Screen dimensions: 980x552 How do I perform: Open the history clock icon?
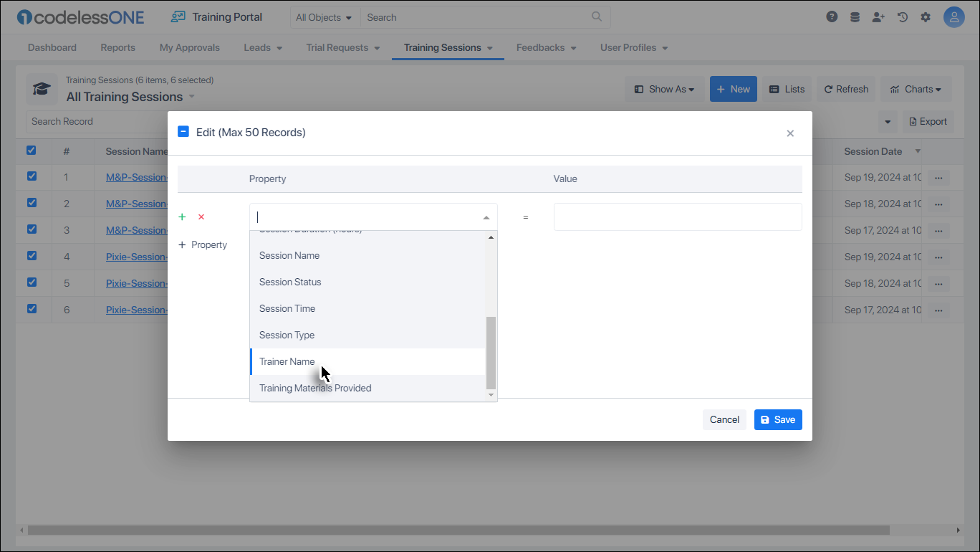click(x=903, y=17)
